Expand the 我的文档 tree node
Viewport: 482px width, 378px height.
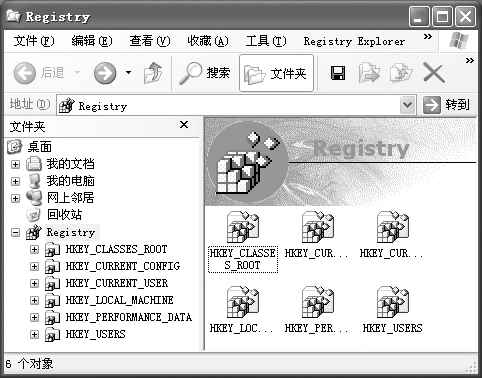coord(15,164)
